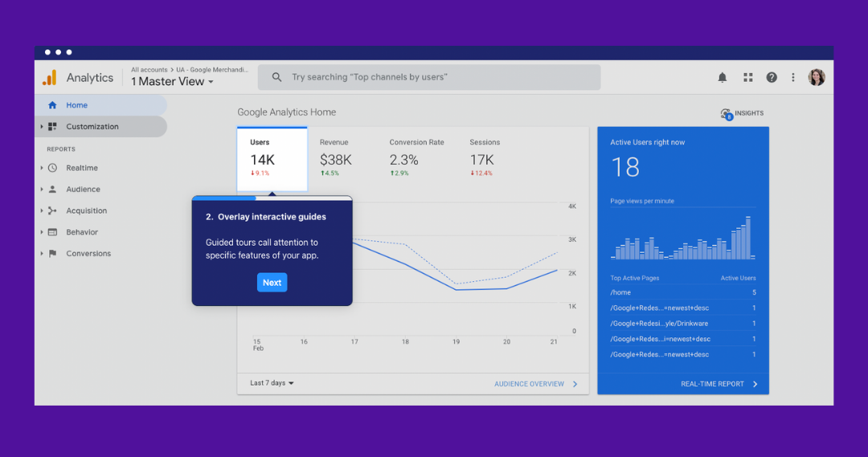Click the Audience report label

click(83, 190)
